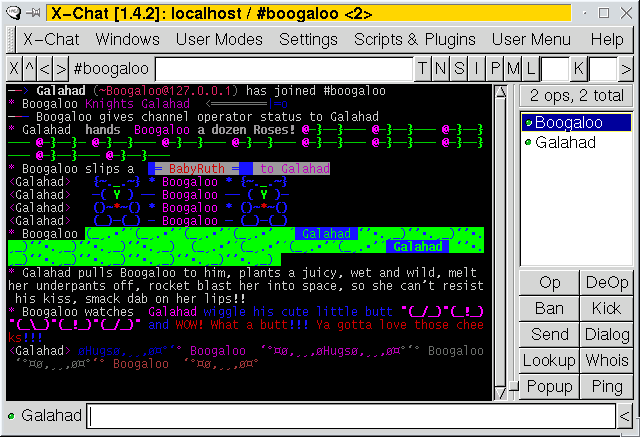Open the Settings menu

point(308,39)
